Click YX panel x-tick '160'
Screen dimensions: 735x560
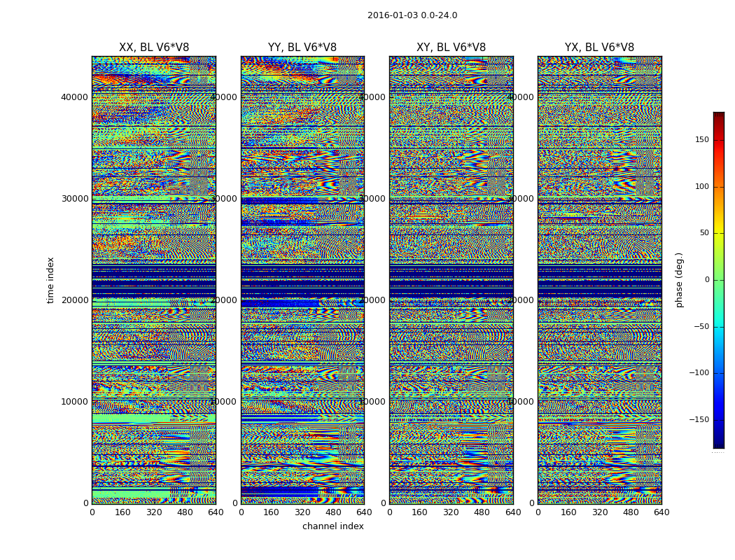tap(568, 512)
